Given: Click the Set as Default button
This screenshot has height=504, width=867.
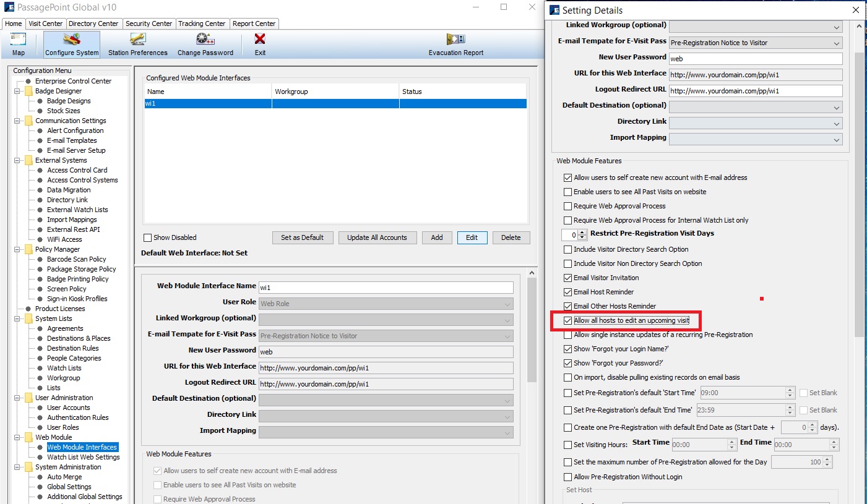Looking at the screenshot, I should coord(303,237).
